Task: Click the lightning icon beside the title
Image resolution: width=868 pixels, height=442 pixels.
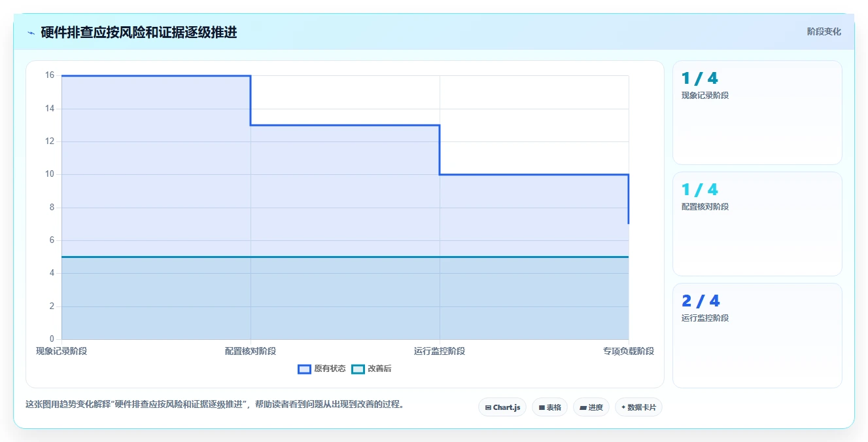Action: point(31,33)
